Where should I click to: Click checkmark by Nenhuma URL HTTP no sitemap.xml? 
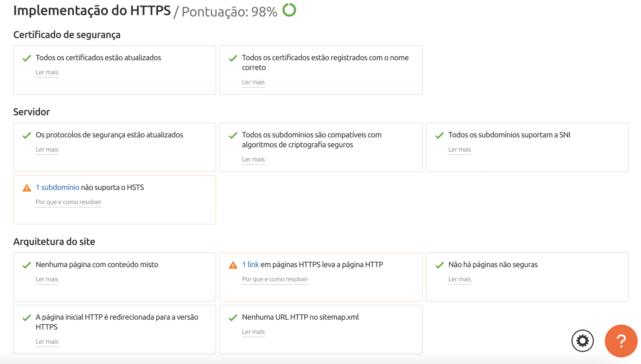tap(233, 318)
